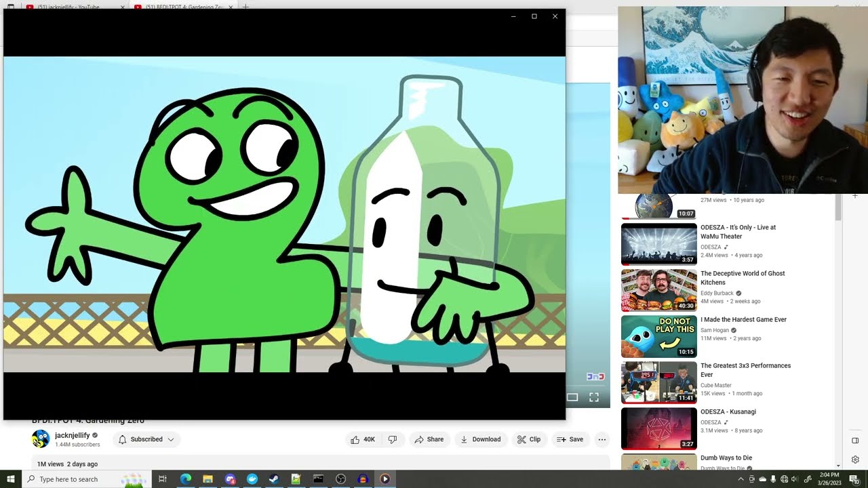
Task: Open the media player taskbar icon
Action: point(384,479)
